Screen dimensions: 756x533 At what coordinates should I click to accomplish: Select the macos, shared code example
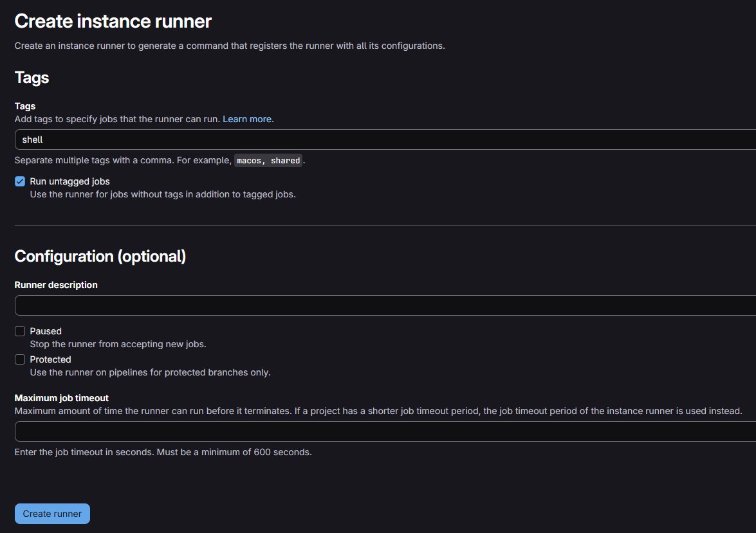(x=268, y=160)
